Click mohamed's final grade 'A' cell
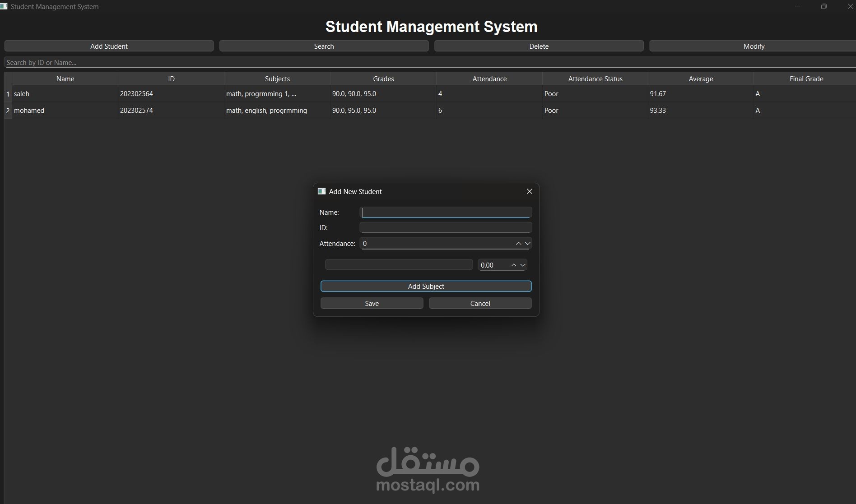Image resolution: width=856 pixels, height=504 pixels. coord(806,111)
